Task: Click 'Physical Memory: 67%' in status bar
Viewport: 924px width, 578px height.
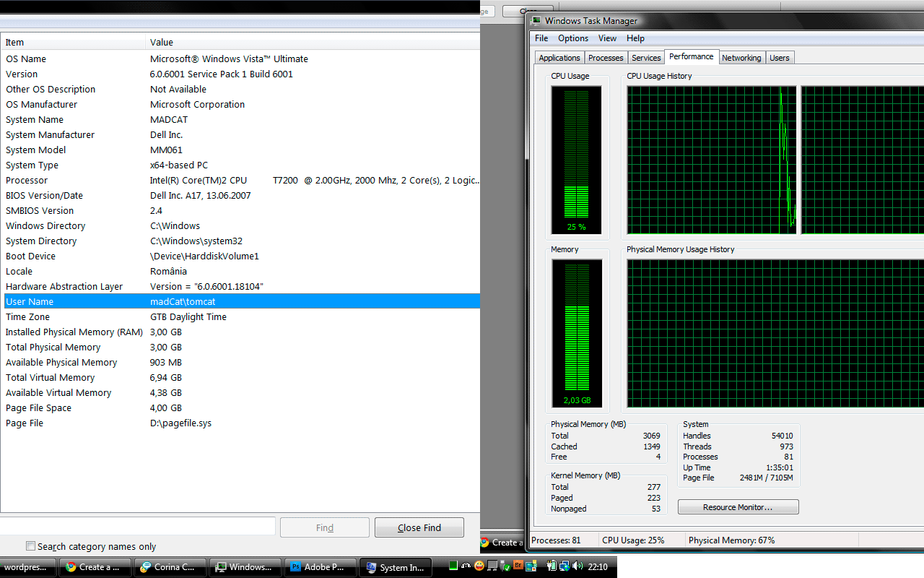Action: (731, 540)
